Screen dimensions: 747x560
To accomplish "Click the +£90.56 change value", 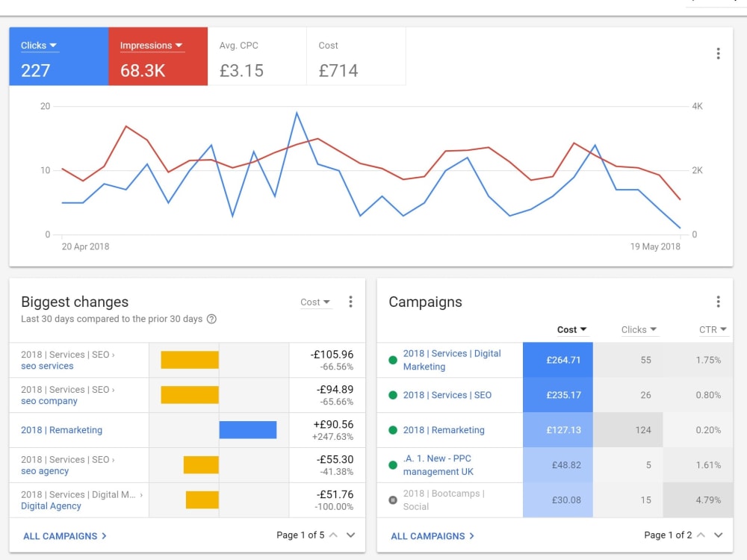I will click(333, 425).
